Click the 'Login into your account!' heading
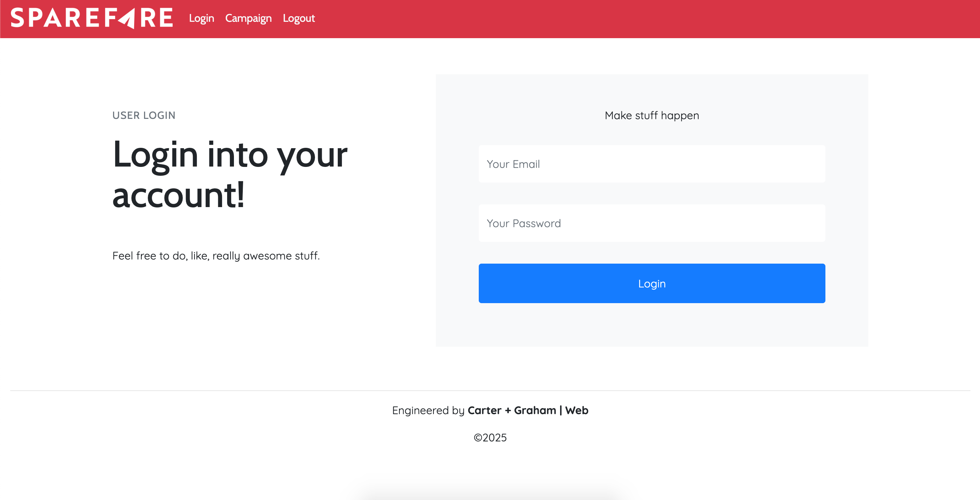The height and width of the screenshot is (500, 980). pos(230,156)
